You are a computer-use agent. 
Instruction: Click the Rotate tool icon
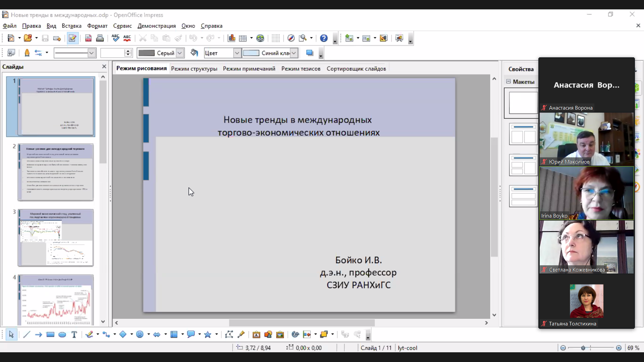[x=295, y=335]
